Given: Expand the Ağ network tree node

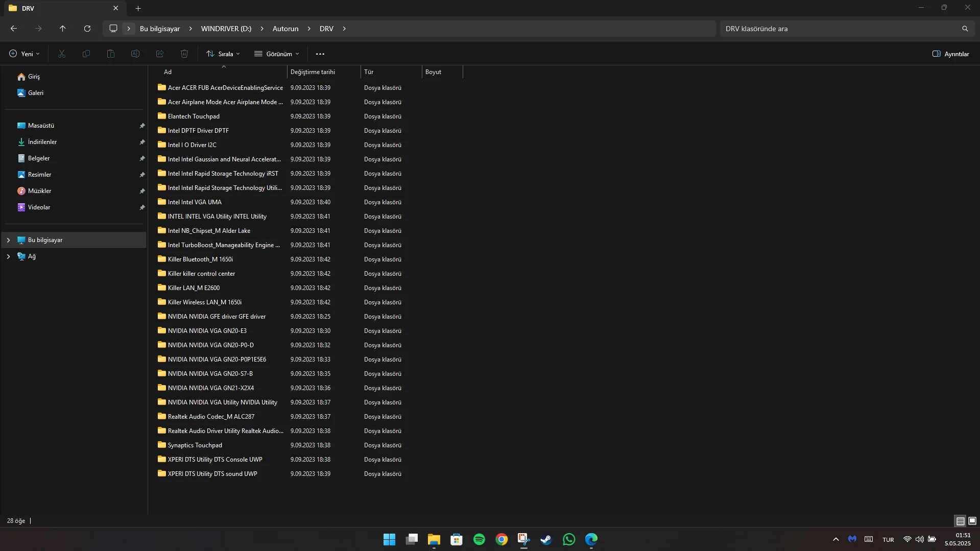Looking at the screenshot, I should (x=8, y=256).
